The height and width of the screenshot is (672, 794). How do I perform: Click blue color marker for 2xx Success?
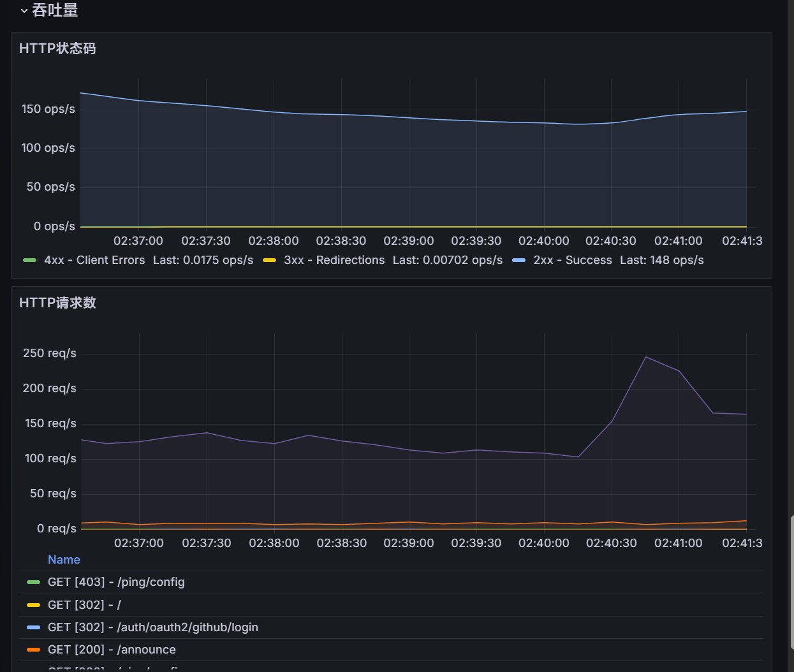(x=518, y=260)
